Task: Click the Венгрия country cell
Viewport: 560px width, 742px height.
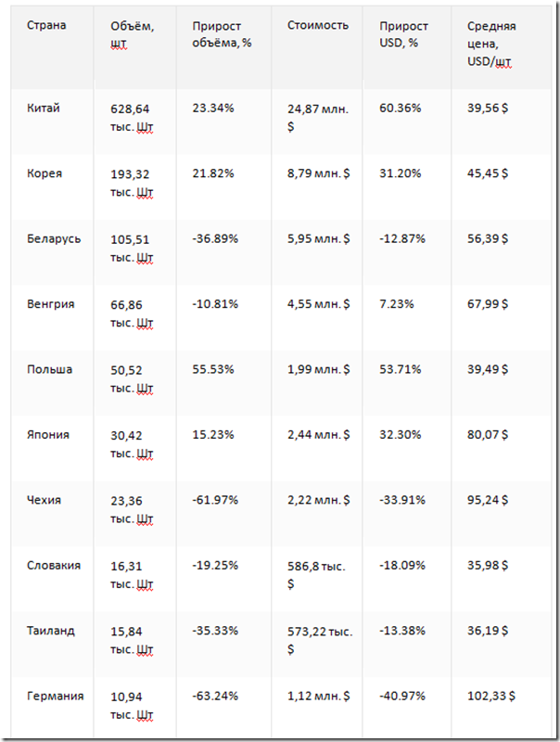Action: [x=51, y=304]
